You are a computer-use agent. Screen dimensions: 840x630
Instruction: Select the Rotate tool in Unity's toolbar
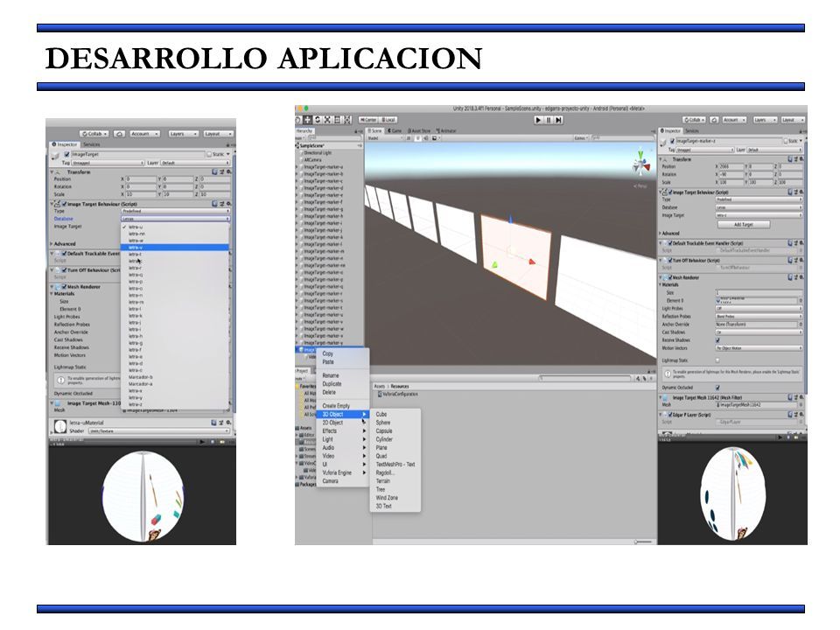(318, 120)
